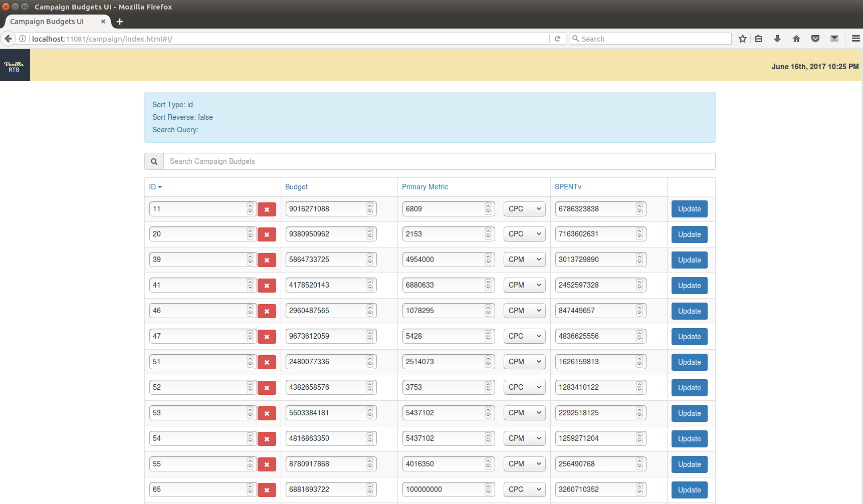Open Firefox downloads arrow icon
This screenshot has width=863, height=504.
(777, 39)
